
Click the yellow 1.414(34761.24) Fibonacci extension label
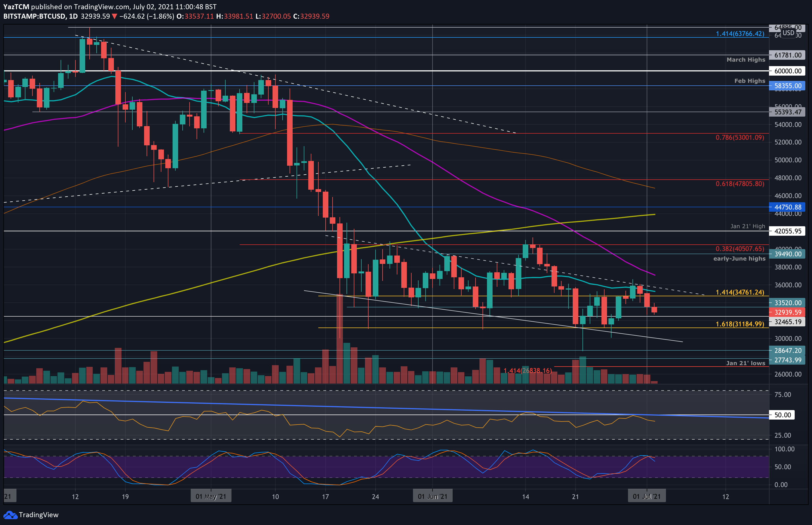point(740,293)
